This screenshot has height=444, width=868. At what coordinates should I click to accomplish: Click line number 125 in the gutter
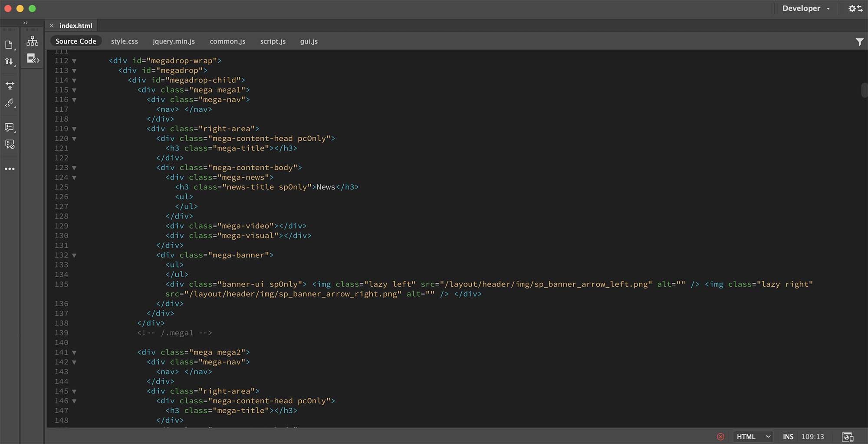click(61, 187)
